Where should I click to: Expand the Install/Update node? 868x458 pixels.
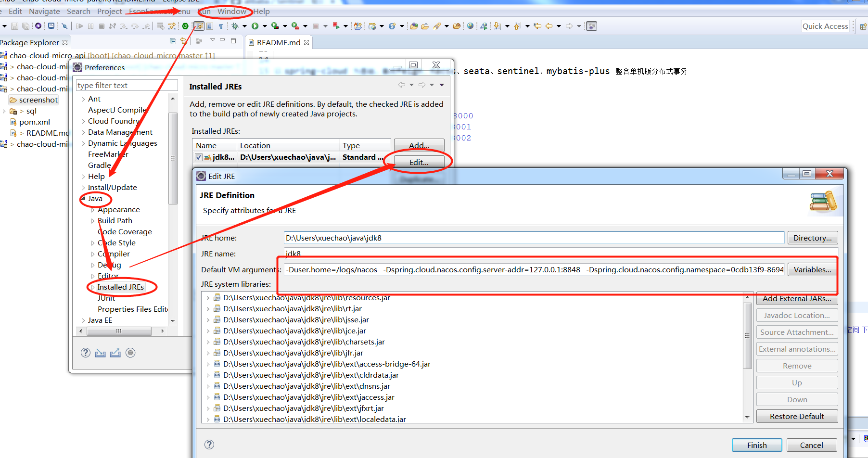pos(83,188)
